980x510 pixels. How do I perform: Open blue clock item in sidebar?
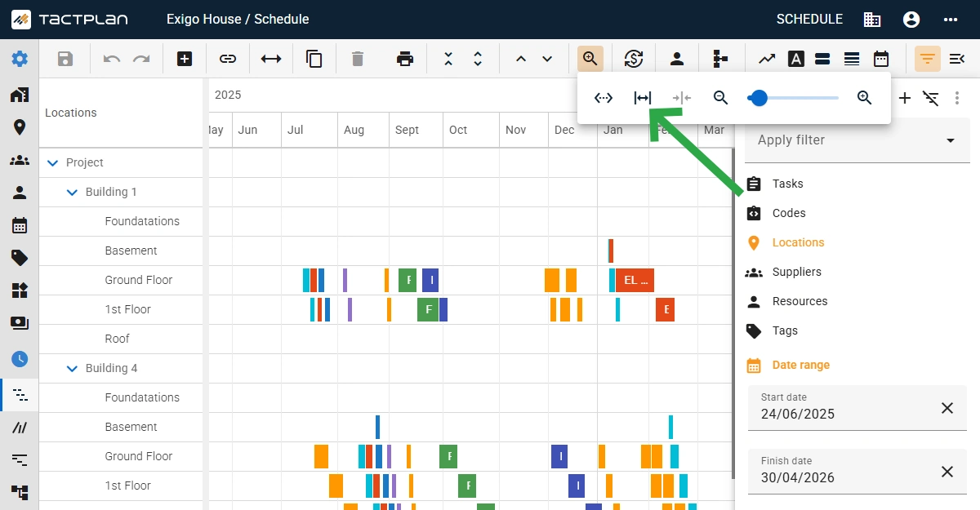[20, 358]
